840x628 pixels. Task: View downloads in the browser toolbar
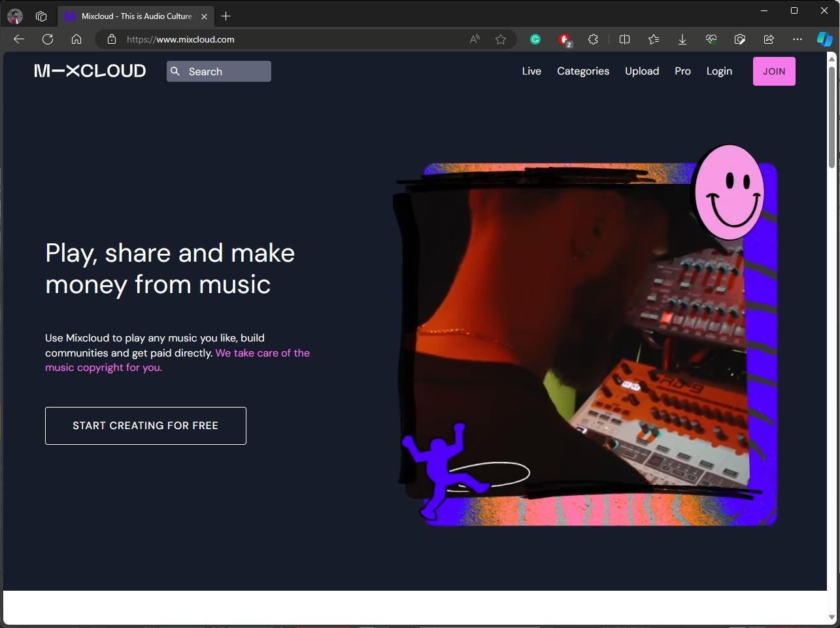682,39
